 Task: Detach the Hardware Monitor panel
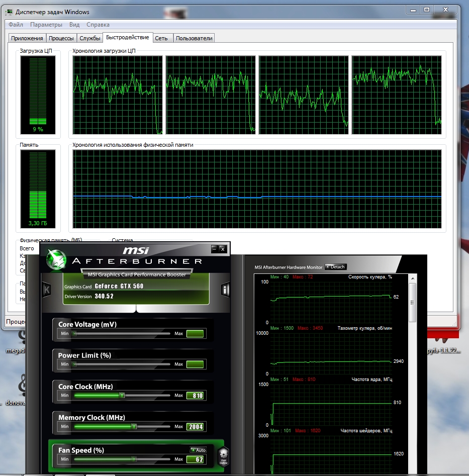click(x=336, y=267)
